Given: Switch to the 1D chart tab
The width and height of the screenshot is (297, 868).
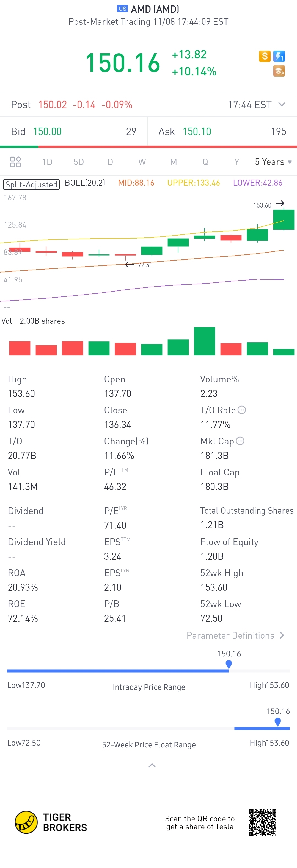Looking at the screenshot, I should click(47, 162).
